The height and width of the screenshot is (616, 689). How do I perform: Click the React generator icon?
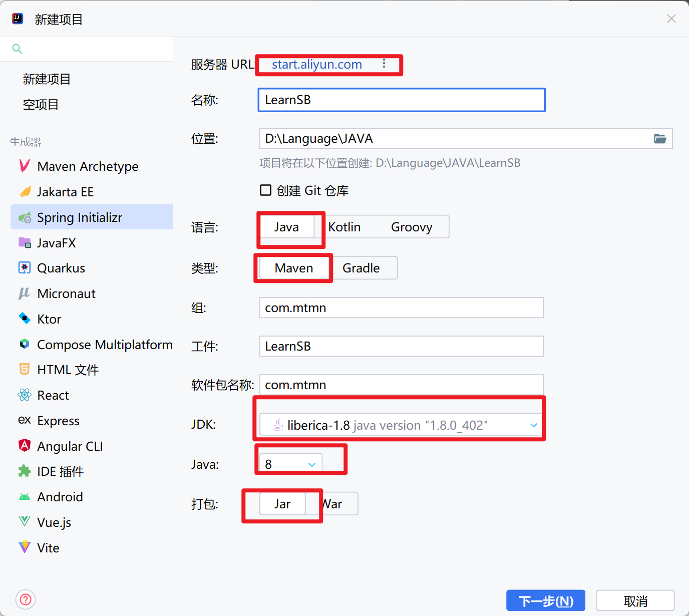(24, 395)
